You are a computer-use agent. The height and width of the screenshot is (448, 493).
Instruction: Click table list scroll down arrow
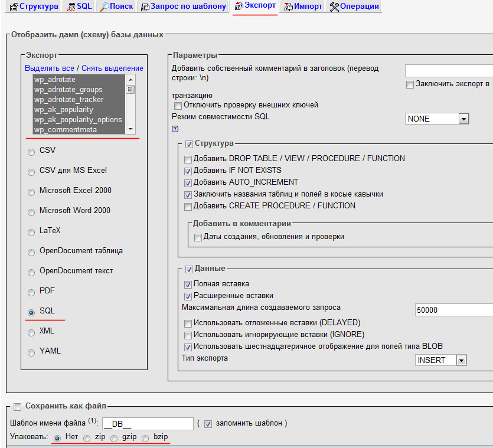(x=130, y=129)
